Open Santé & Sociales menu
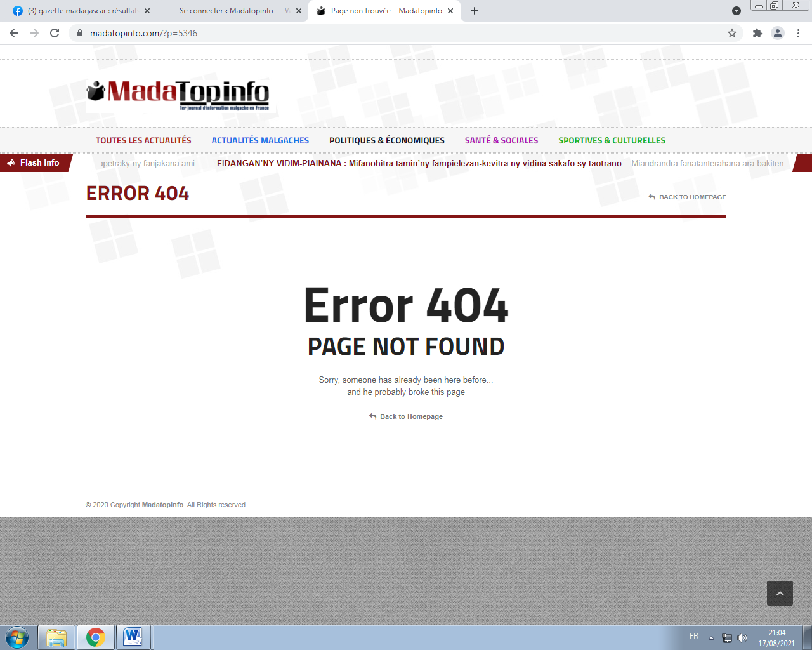This screenshot has width=812, height=650. (501, 140)
